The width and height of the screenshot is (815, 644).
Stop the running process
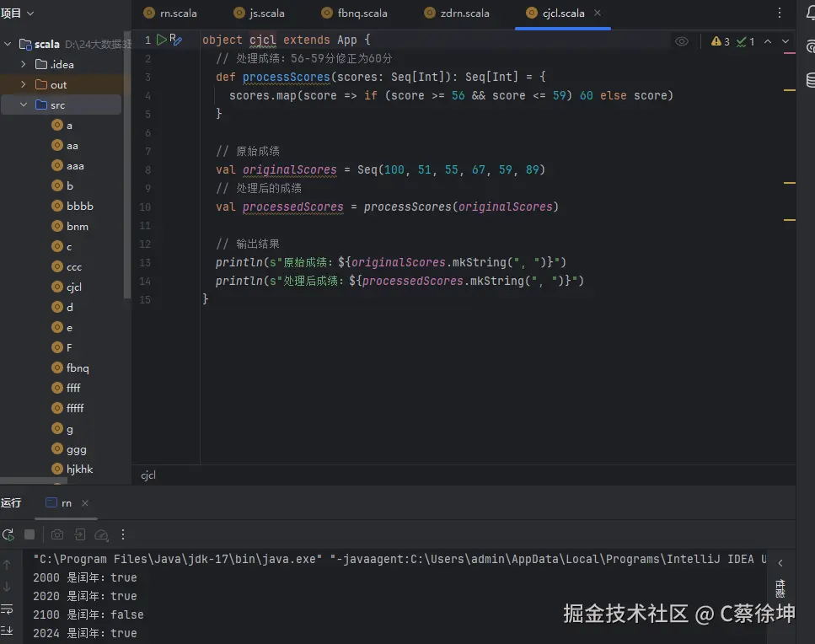coord(28,534)
